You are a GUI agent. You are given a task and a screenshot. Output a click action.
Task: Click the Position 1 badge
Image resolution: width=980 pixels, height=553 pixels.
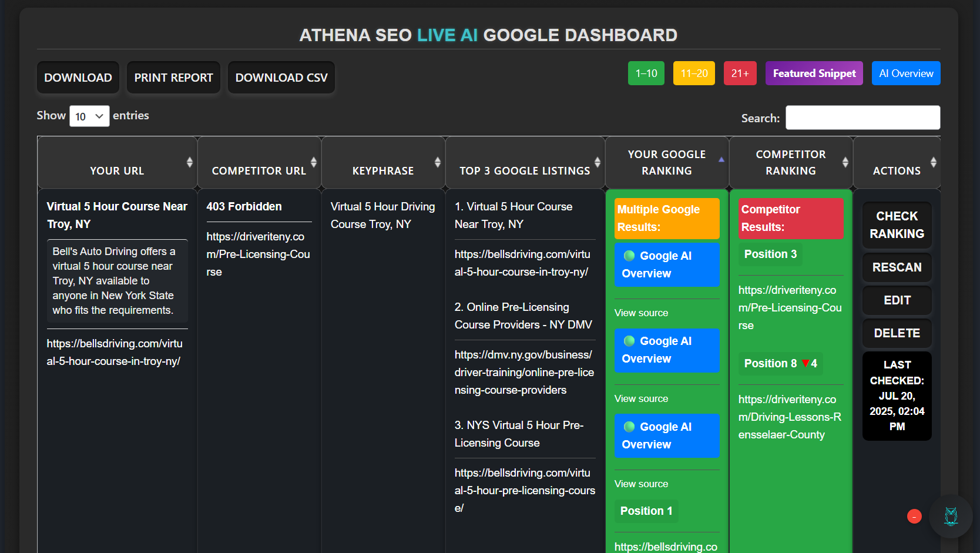tap(646, 511)
